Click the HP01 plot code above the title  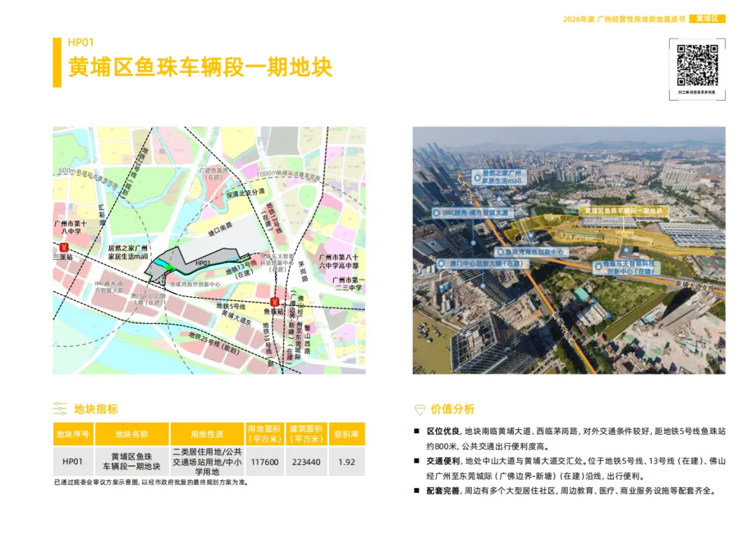(x=80, y=43)
